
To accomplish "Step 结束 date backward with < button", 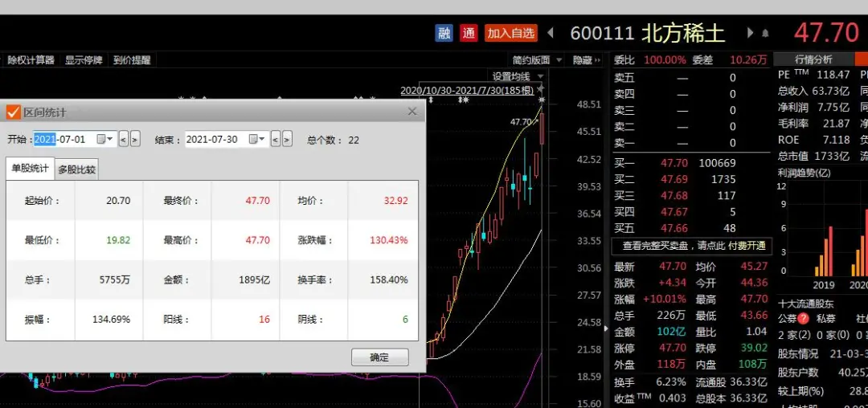I will coord(276,139).
